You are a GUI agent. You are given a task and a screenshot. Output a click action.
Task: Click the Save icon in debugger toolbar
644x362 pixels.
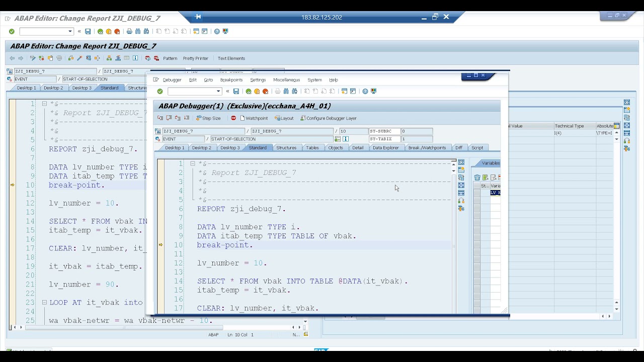click(x=236, y=92)
